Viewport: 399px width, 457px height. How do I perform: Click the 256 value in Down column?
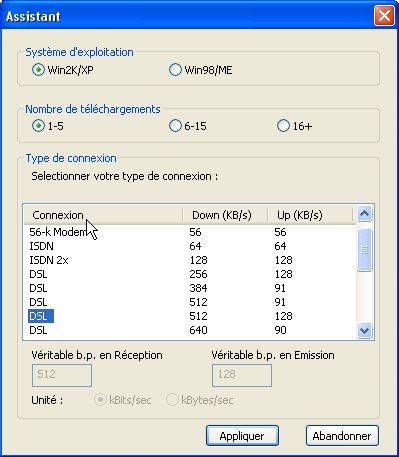click(198, 274)
